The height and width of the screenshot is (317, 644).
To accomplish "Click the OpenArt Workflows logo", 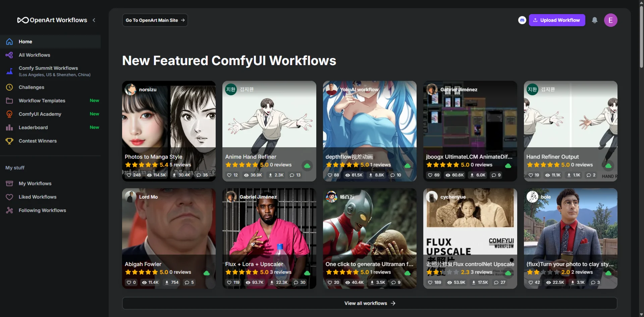I will click(52, 20).
